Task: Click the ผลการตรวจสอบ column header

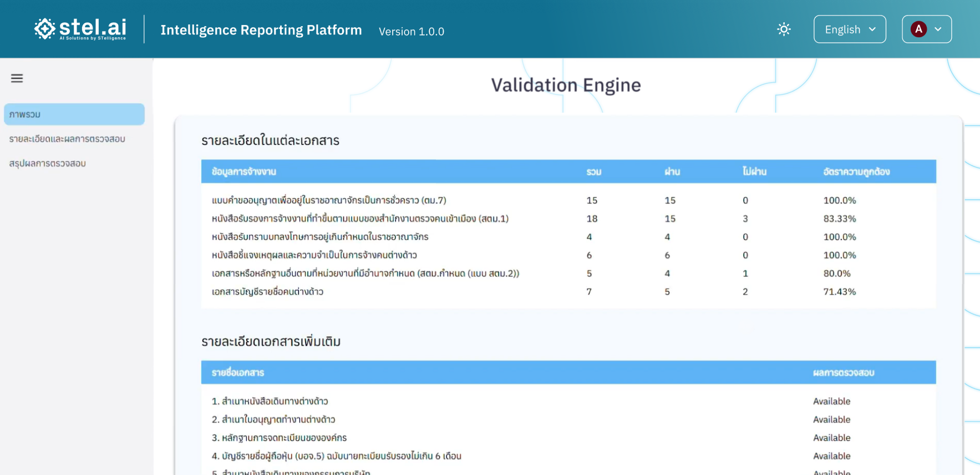Action: [x=844, y=373]
